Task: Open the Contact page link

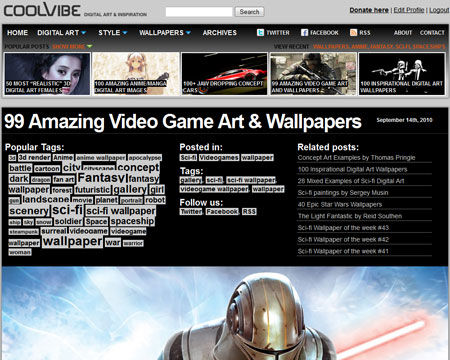Action: tap(432, 33)
